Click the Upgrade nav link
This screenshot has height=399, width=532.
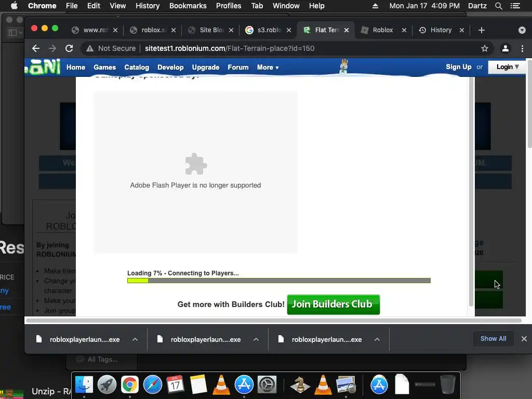[x=206, y=67]
